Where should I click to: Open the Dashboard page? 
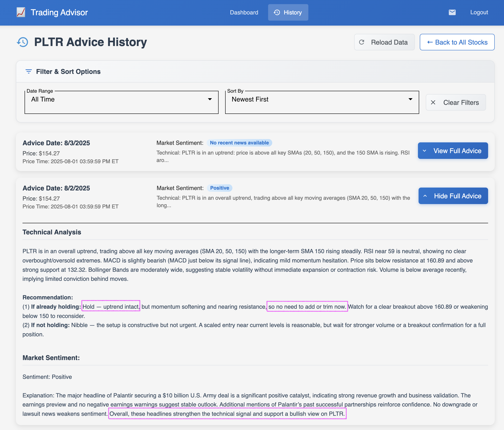(x=244, y=12)
